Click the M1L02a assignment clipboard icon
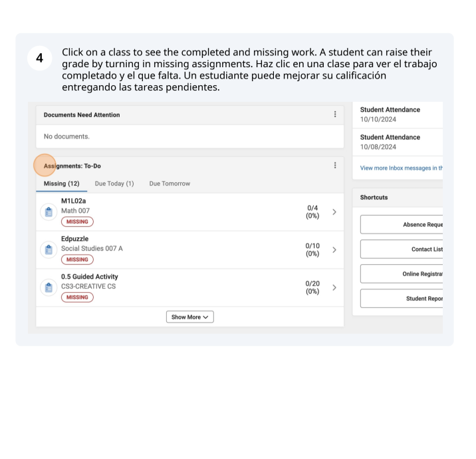Screen dimensions: 476x459 47,212
